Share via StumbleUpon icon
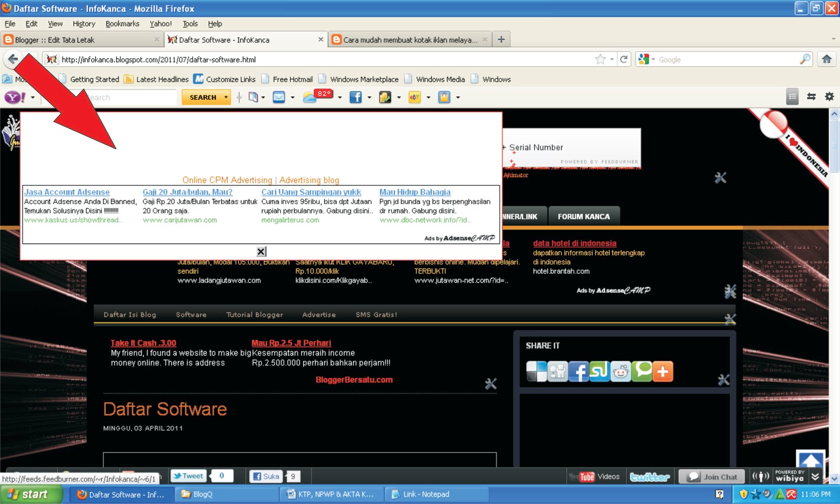 pos(600,371)
